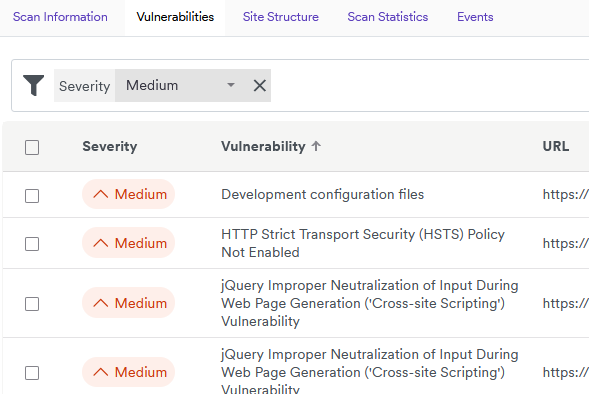Open Development configuration files vulnerability entry
The height and width of the screenshot is (394, 589).
pyautogui.click(x=322, y=195)
